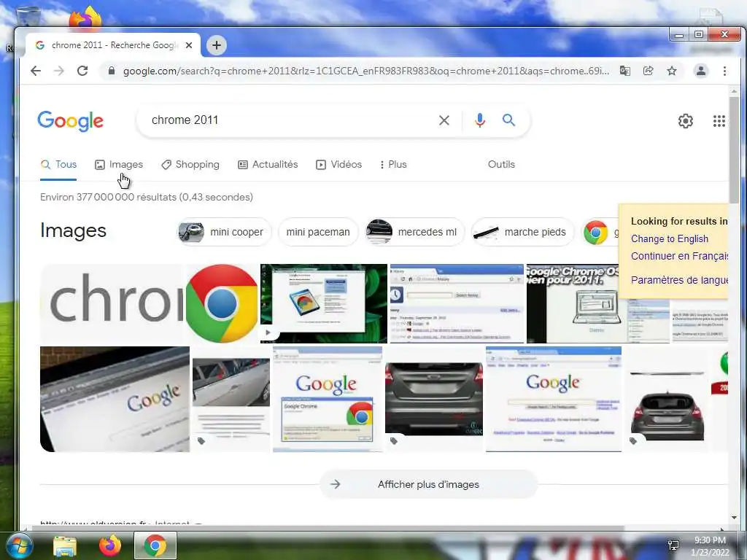
Task: Select the mini cooper image chip
Action: 223,232
